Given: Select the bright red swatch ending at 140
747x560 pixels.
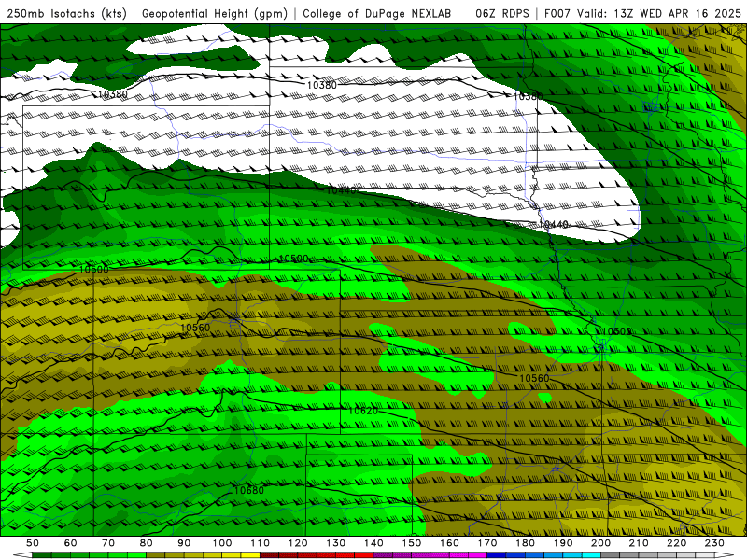Looking at the screenshot, I should coord(364,554).
